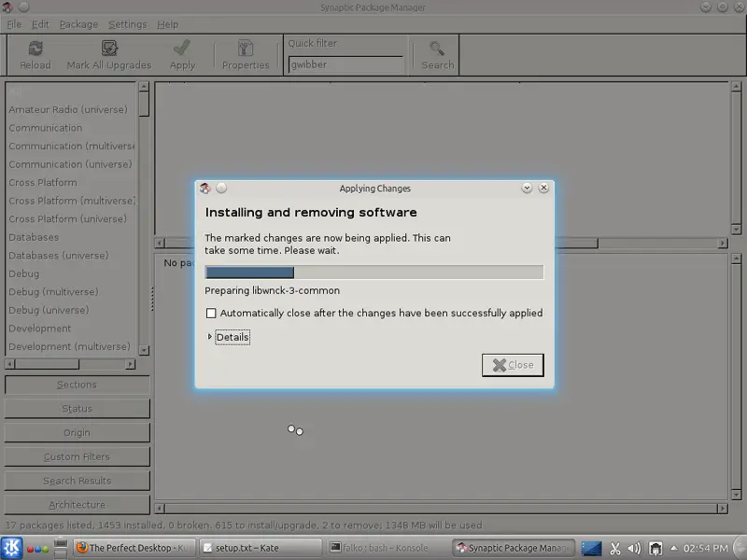Click the Search Results button

point(78,481)
